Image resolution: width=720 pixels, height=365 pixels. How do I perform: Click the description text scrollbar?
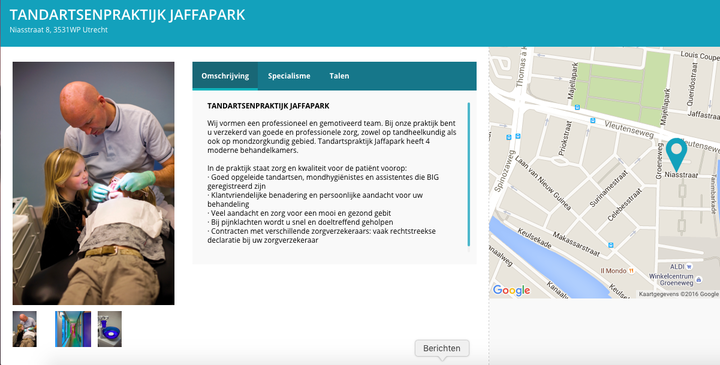[468, 174]
